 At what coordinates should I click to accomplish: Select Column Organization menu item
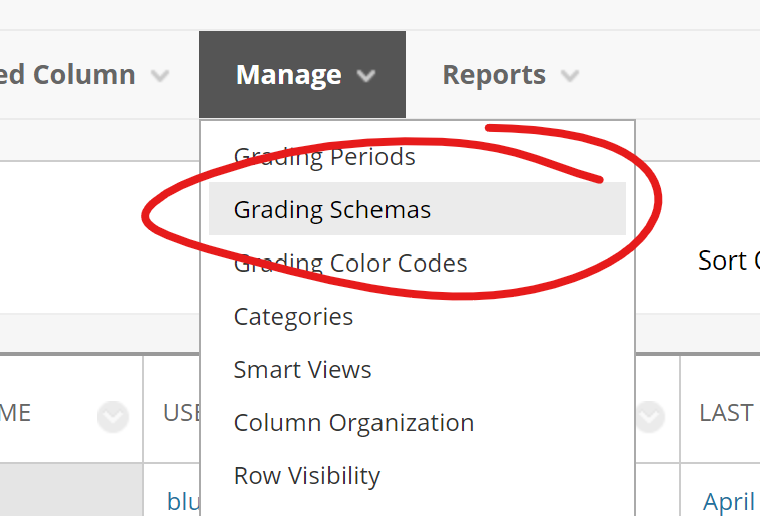(x=417, y=422)
